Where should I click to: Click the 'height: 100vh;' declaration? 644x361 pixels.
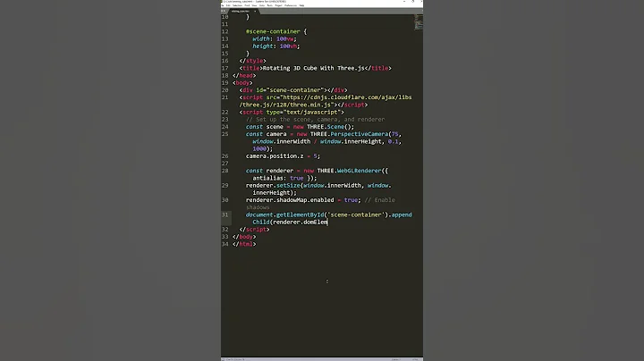coord(276,46)
